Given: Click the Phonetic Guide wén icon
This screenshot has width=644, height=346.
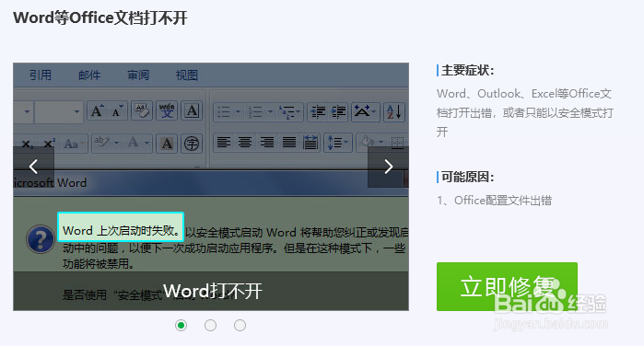Looking at the screenshot, I should (167, 110).
